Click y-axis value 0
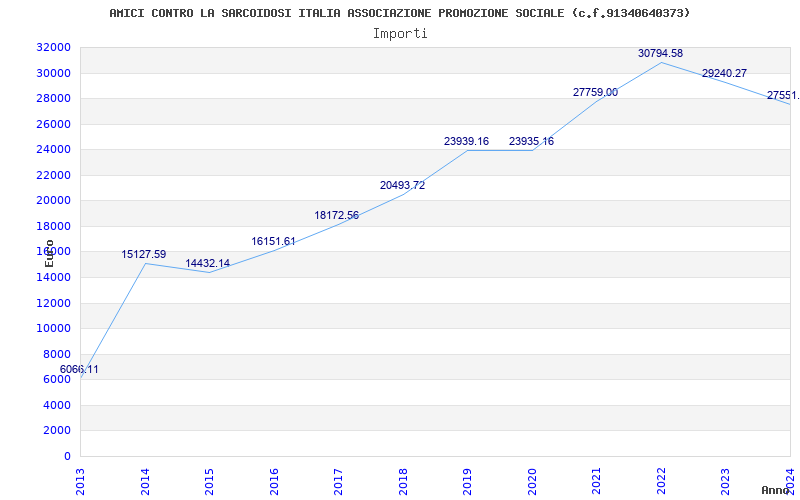Image resolution: width=800 pixels, height=500 pixels. coord(67,456)
